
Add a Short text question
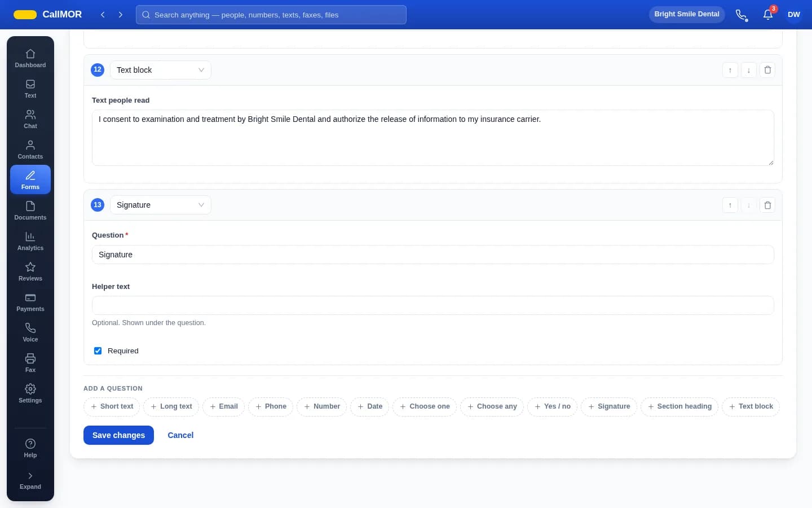click(112, 406)
